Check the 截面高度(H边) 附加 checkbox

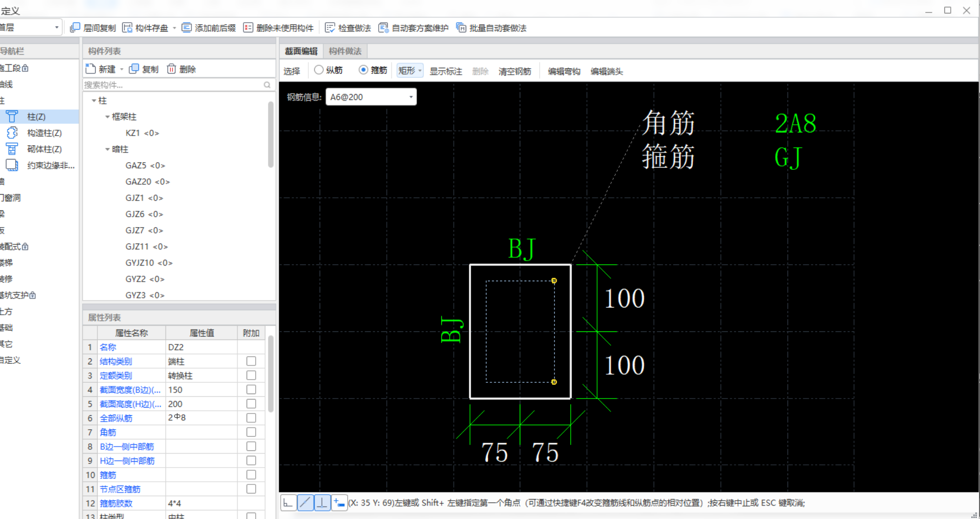point(251,403)
